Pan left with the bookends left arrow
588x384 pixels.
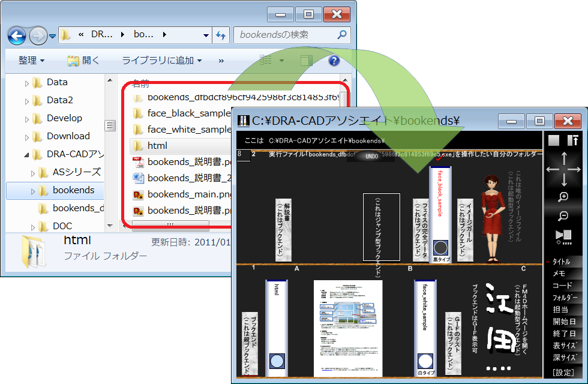coord(553,169)
